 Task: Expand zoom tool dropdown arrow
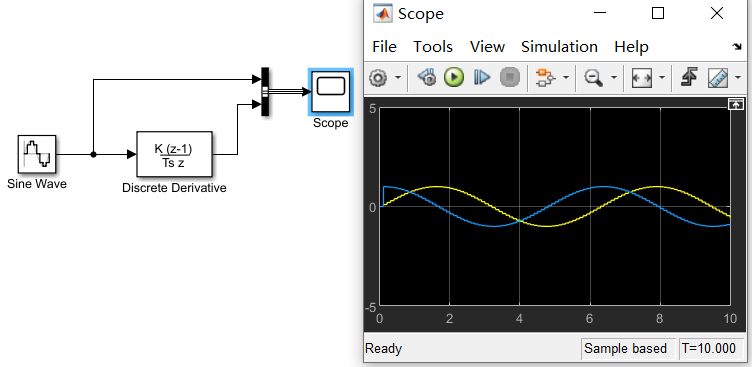tap(614, 77)
